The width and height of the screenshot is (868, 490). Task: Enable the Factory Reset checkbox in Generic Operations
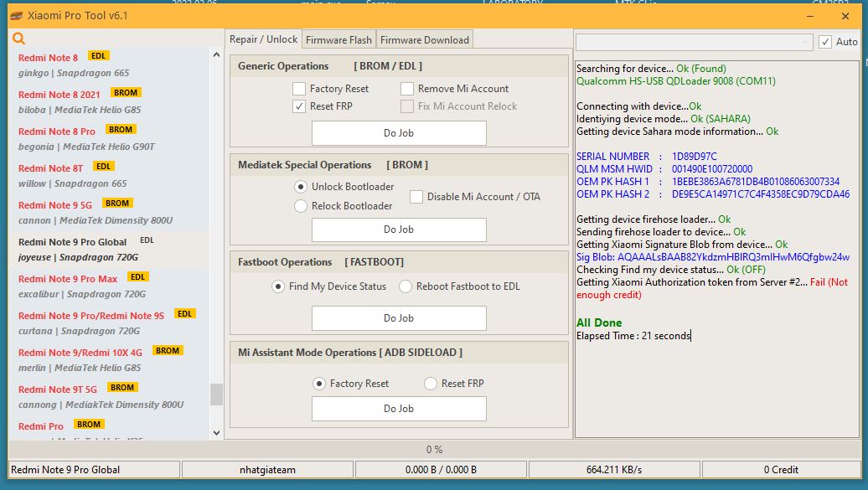pyautogui.click(x=299, y=89)
